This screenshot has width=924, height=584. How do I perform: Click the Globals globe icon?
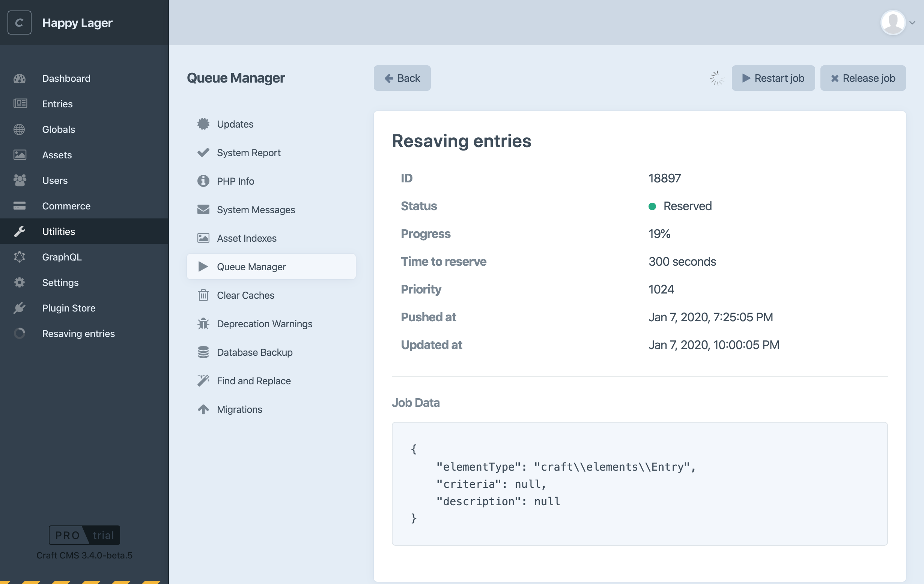[20, 129]
